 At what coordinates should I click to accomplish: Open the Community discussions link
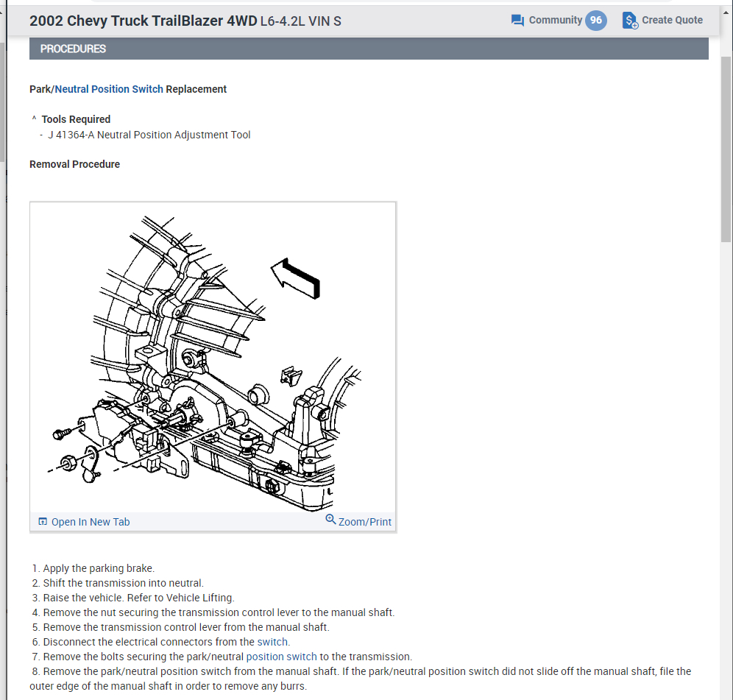click(x=556, y=20)
